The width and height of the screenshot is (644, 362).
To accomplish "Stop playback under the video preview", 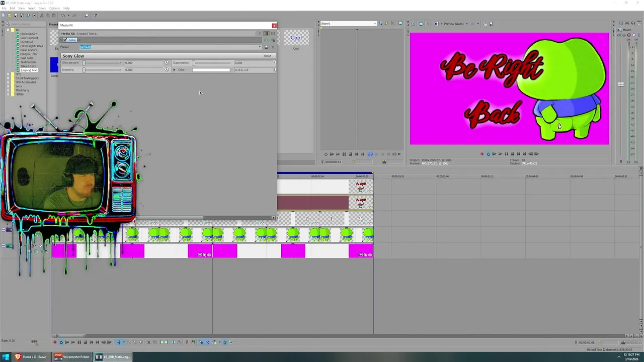I will (x=512, y=154).
